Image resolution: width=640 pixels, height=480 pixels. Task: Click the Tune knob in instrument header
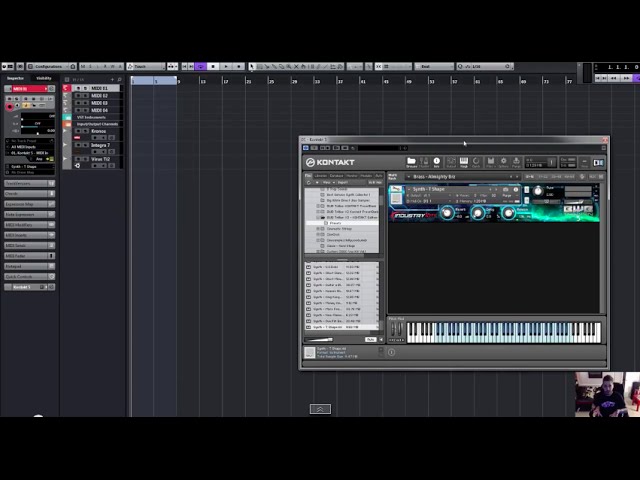point(538,191)
